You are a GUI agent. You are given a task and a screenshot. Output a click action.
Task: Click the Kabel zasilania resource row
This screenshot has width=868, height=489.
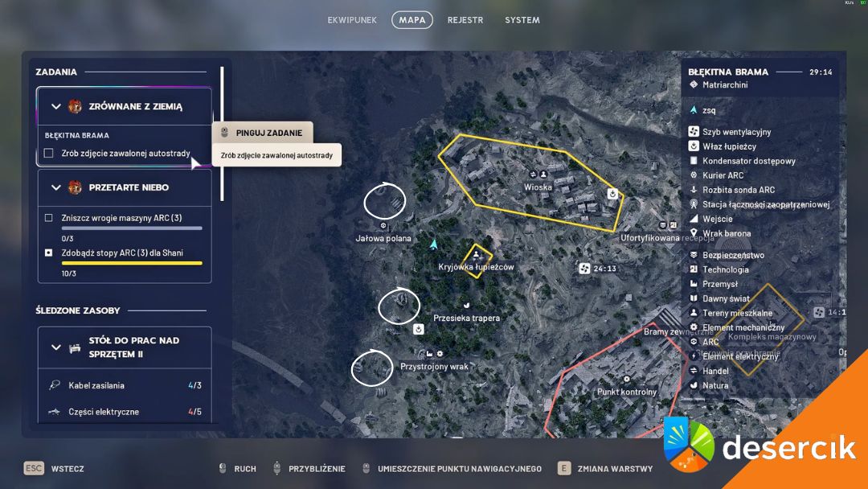[x=125, y=385]
